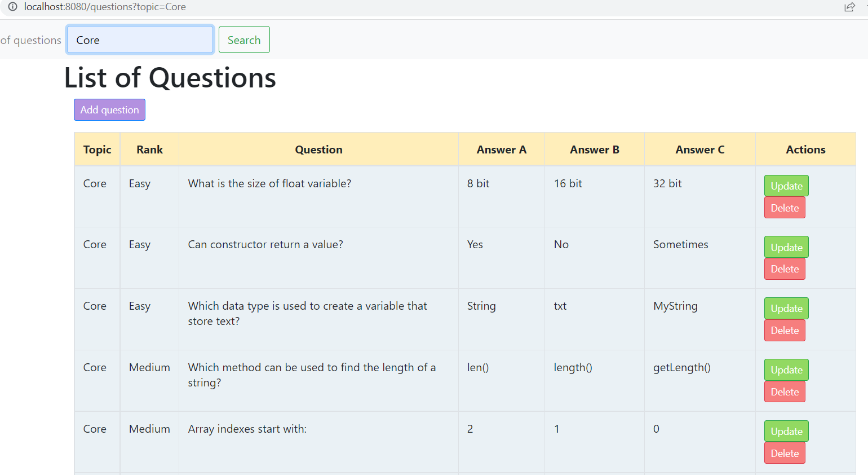Delete the float variable size question
Viewport: 868px width, 475px height.
coord(785,208)
